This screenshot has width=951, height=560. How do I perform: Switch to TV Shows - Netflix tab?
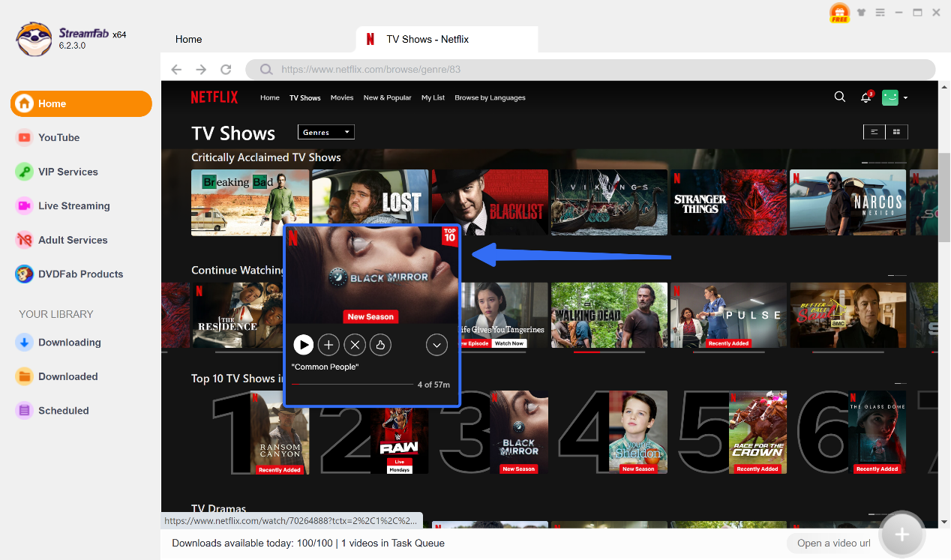point(447,39)
